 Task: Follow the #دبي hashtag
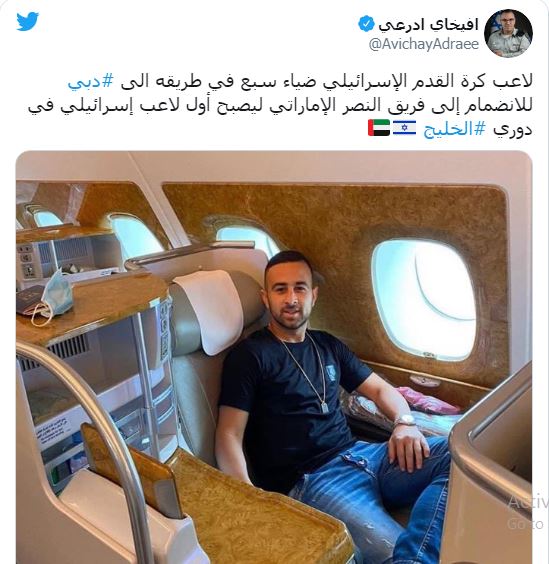coord(91,81)
